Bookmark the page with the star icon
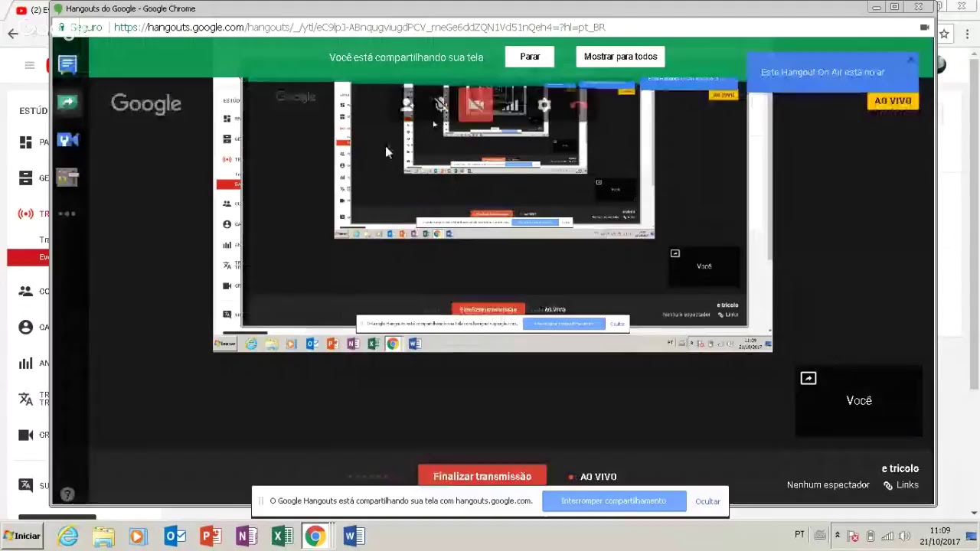This screenshot has width=980, height=551. click(x=944, y=34)
